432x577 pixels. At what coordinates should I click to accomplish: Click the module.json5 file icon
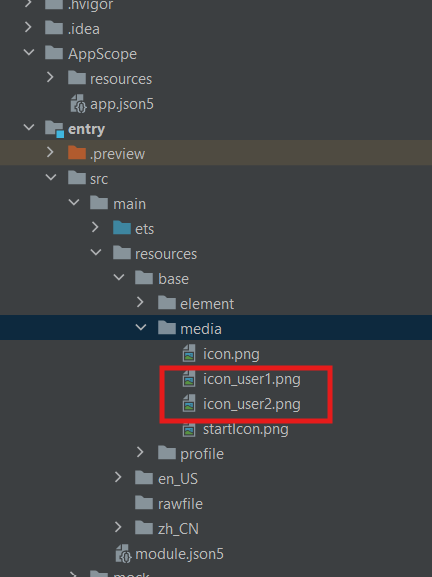tap(123, 554)
